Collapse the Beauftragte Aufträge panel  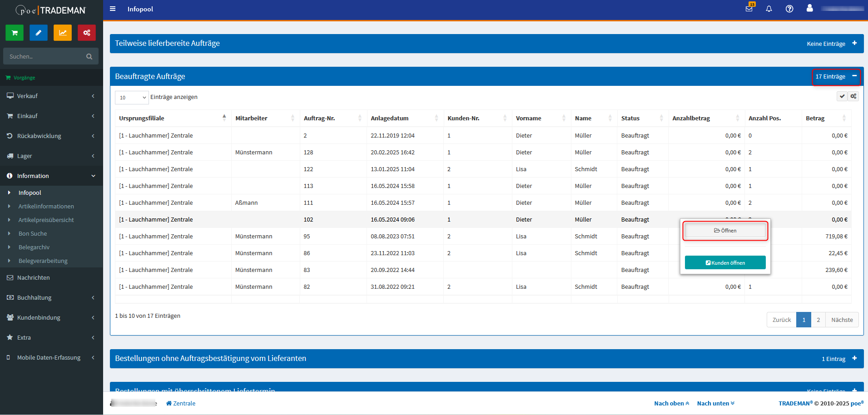(854, 76)
